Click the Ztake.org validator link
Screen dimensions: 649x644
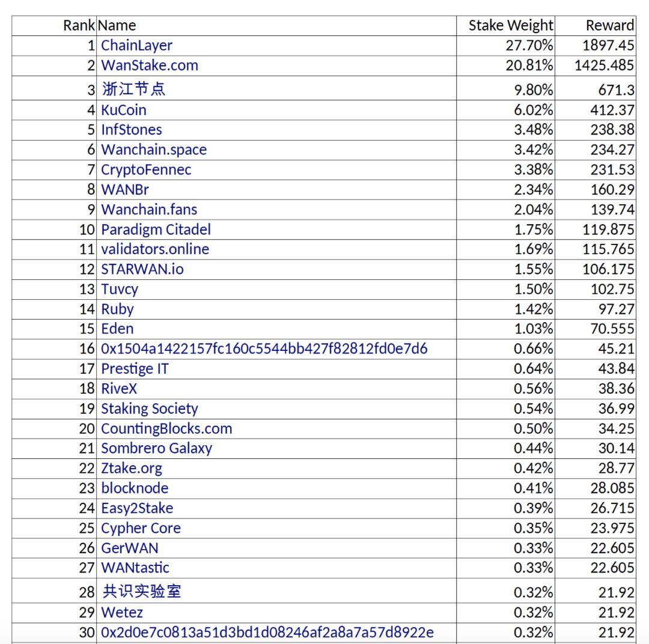pyautogui.click(x=131, y=469)
